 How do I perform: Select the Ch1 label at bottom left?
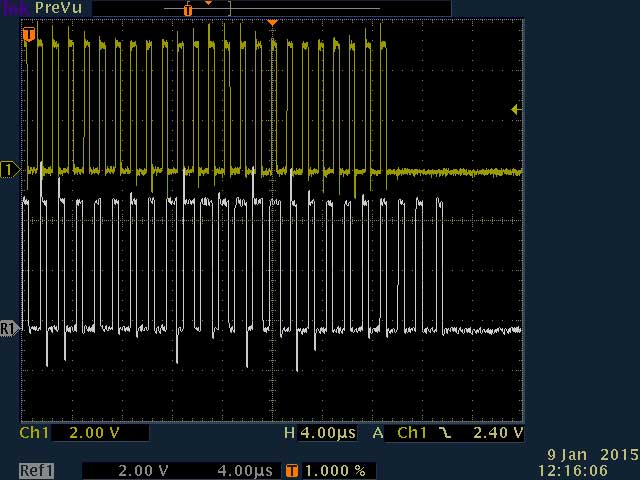click(34, 433)
